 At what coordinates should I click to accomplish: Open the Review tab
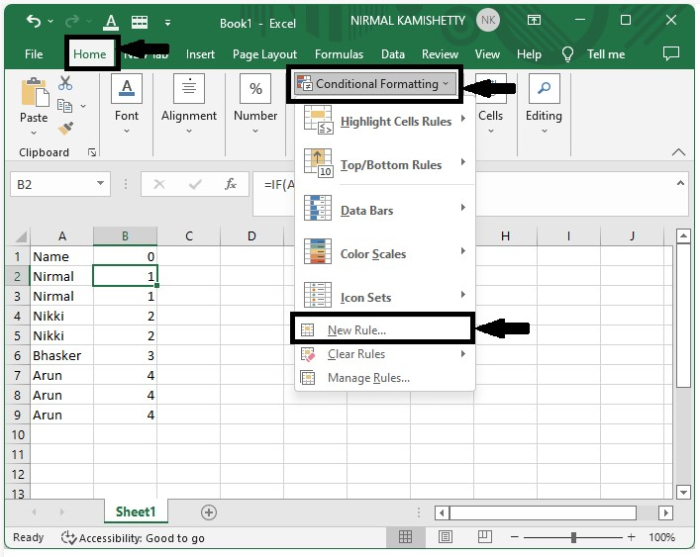click(440, 54)
